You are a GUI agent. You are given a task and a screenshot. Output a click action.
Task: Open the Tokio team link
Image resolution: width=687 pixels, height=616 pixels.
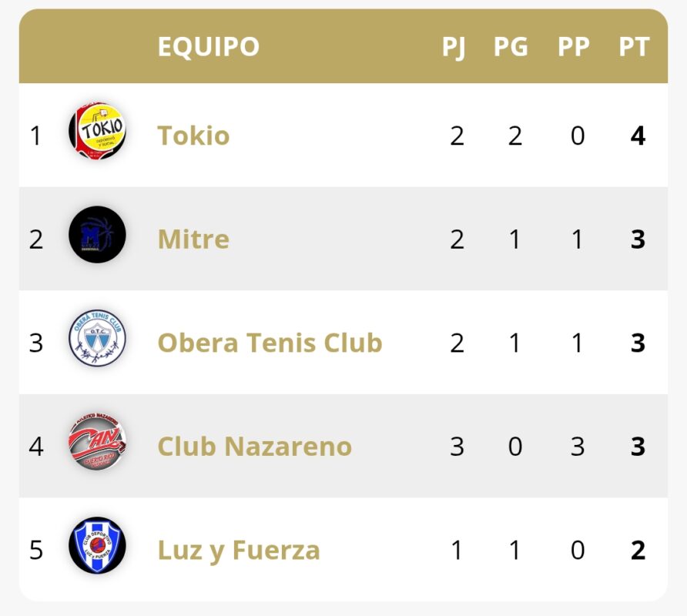point(193,136)
